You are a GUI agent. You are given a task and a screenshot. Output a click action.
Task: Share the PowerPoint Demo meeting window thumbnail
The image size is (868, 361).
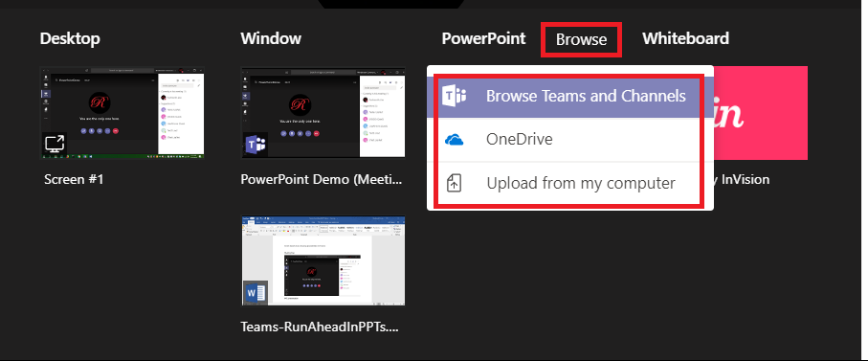coord(323,113)
